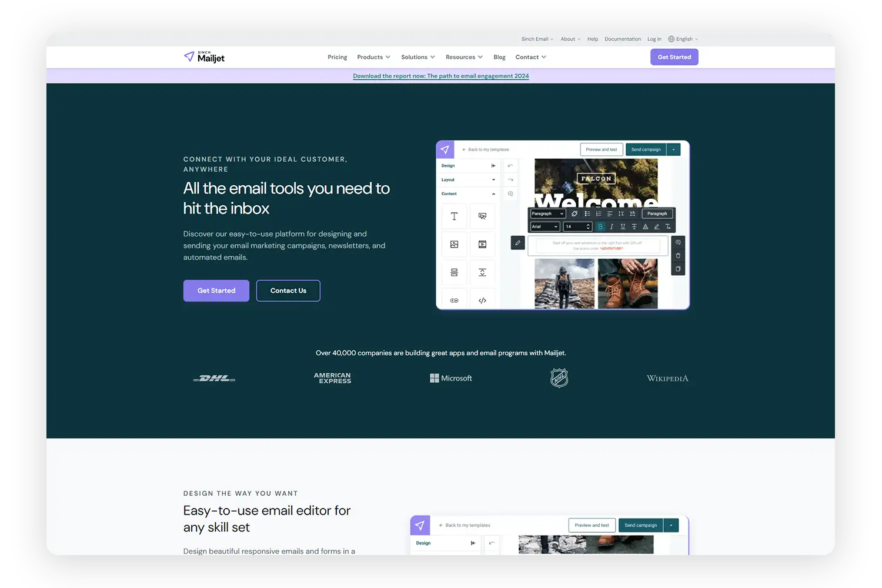Click the Sinch Mailjet logo
The width and height of the screenshot is (882, 588).
[204, 56]
